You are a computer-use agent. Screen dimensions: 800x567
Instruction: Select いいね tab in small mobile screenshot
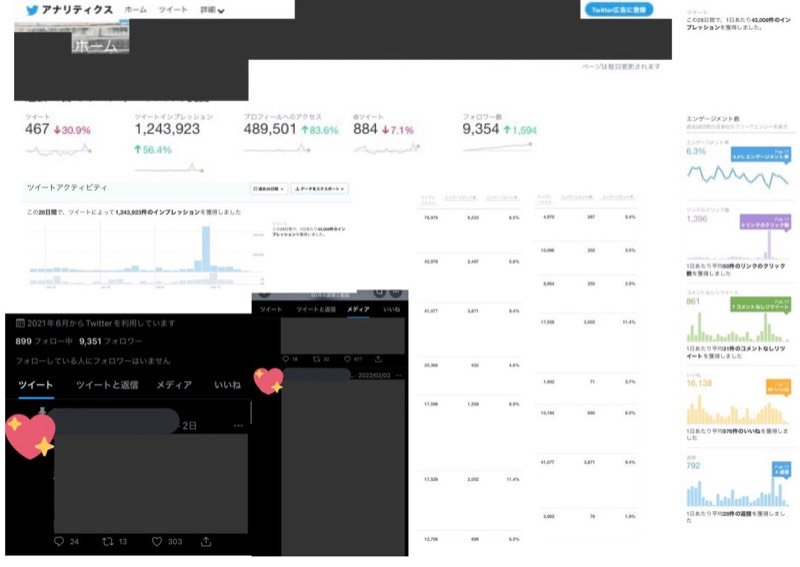pos(392,309)
